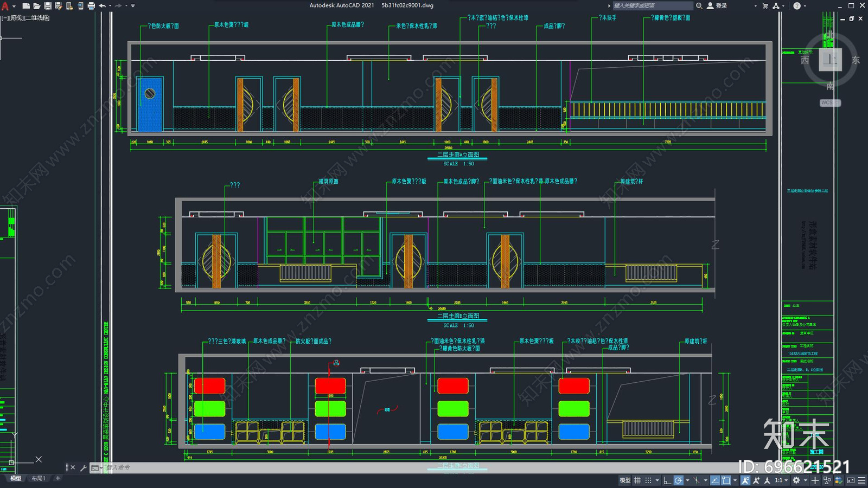Expand the undo history dropdown
Screen dimensions: 868x488
pyautogui.click(x=110, y=6)
